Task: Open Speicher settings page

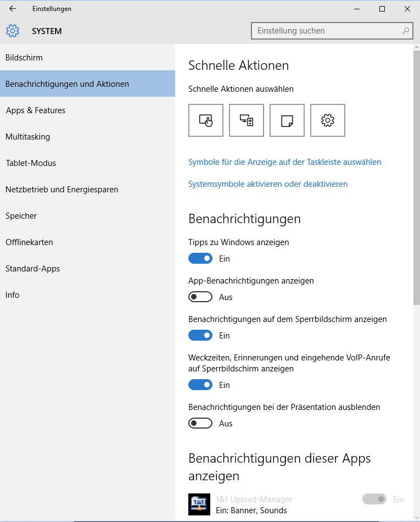Action: point(87,216)
